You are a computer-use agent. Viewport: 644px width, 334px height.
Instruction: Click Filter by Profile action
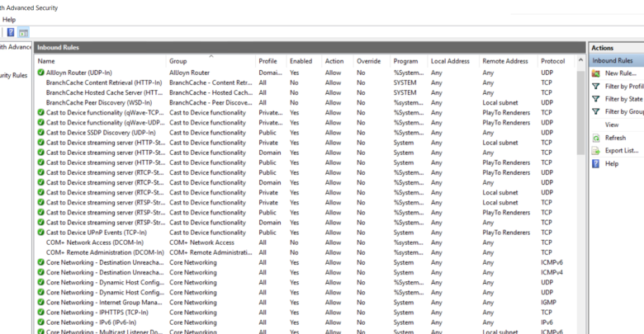point(624,86)
